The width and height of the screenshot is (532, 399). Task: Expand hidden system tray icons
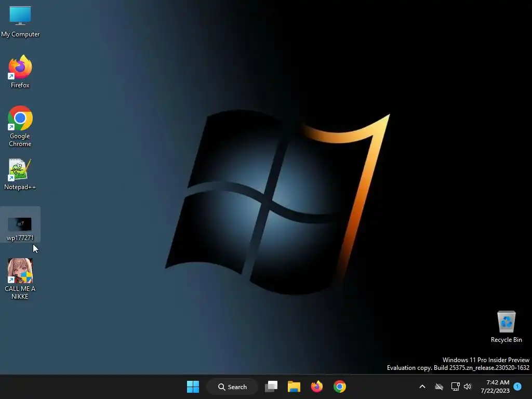click(x=422, y=387)
